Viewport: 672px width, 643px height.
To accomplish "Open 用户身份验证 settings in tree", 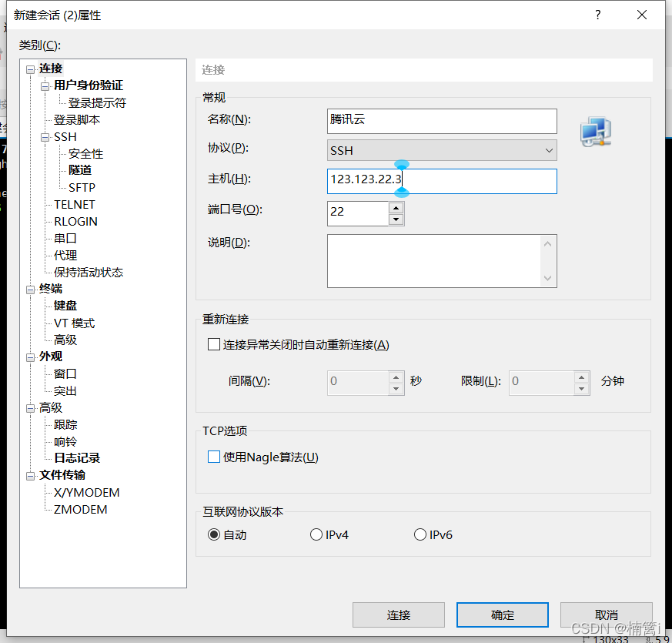I will pyautogui.click(x=88, y=85).
